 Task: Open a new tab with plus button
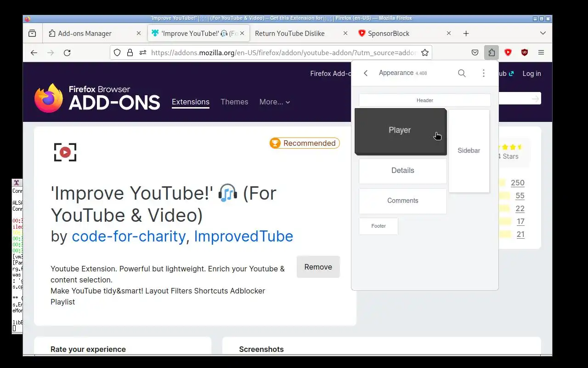click(466, 33)
